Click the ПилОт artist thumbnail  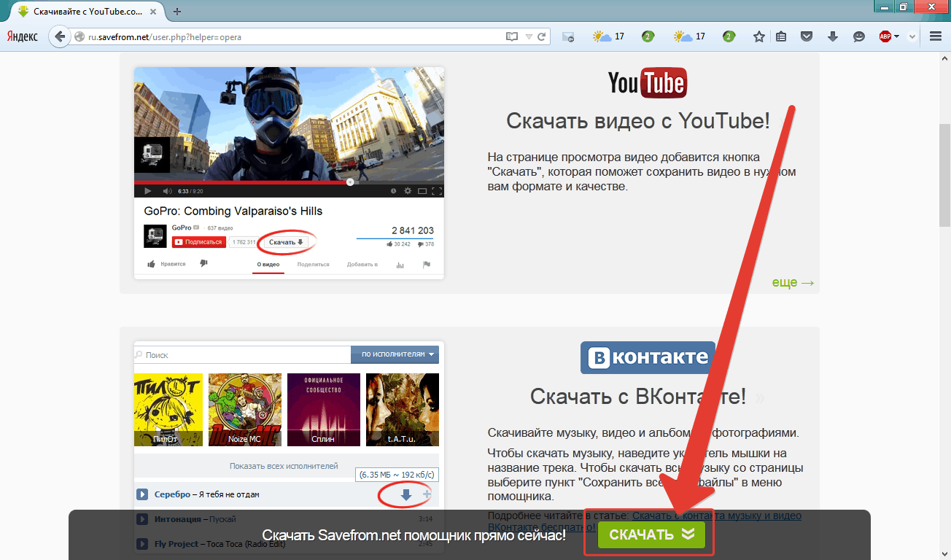pyautogui.click(x=167, y=410)
